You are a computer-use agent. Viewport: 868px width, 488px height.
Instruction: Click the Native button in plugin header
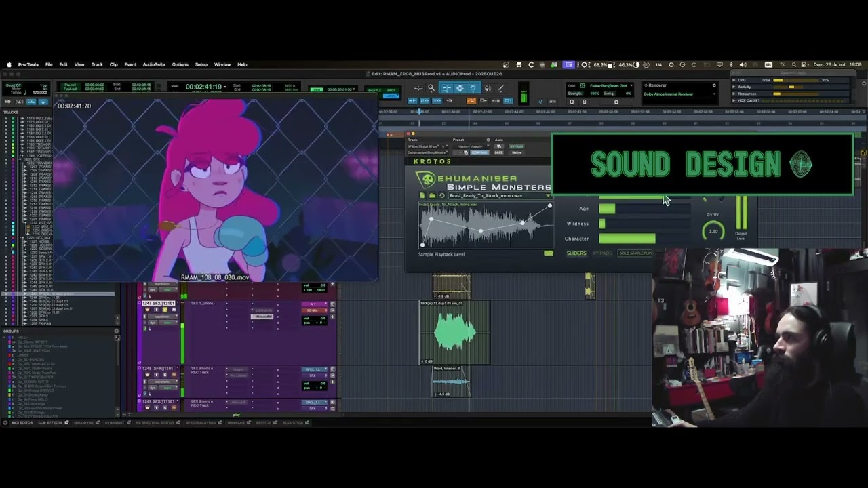[517, 152]
